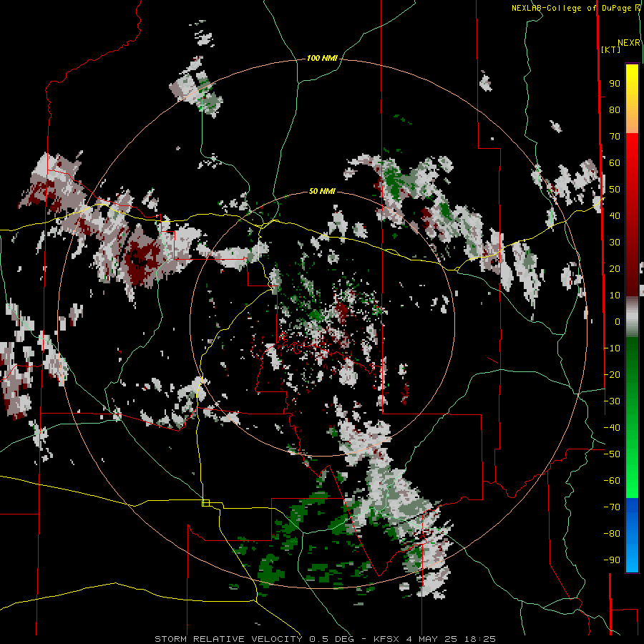Screen dimensions: 644x644
Task: Select the positive 20 scale label
Action: [615, 269]
